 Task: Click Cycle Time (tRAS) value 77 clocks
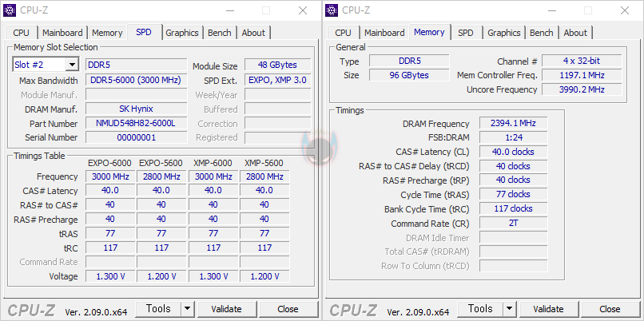513,194
